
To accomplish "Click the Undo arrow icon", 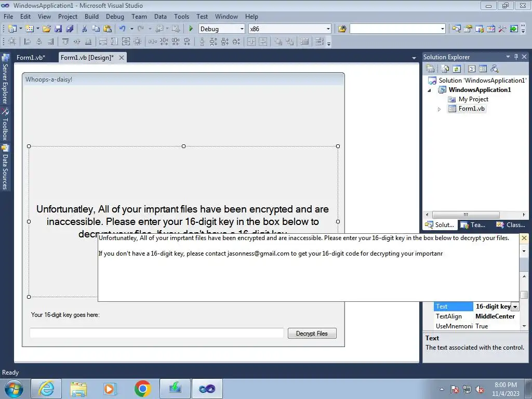I will [x=123, y=29].
